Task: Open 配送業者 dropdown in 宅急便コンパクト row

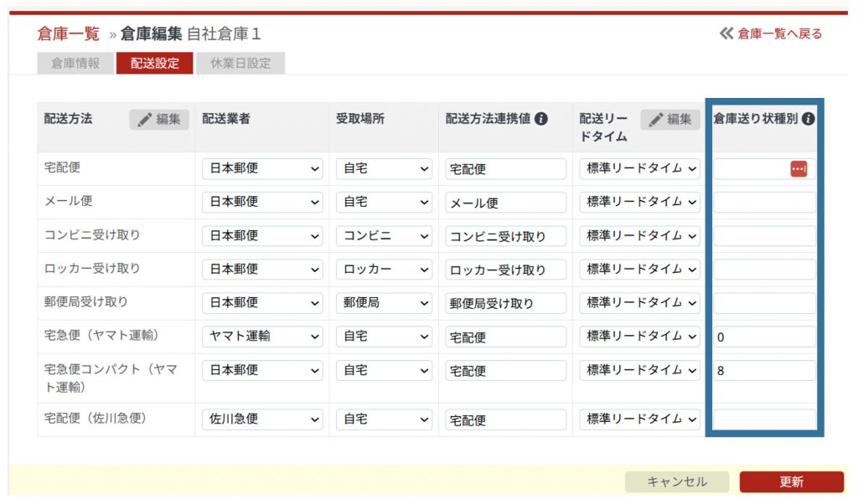Action: tap(262, 371)
